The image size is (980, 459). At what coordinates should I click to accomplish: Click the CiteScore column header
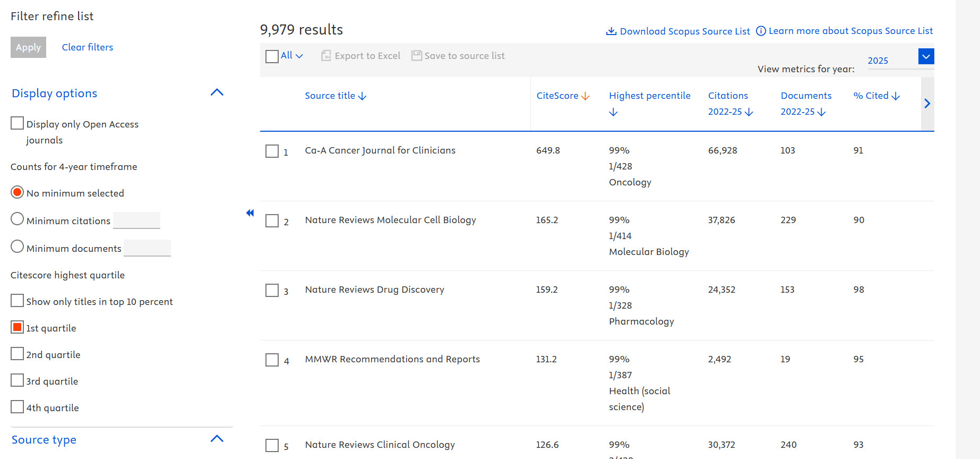557,96
